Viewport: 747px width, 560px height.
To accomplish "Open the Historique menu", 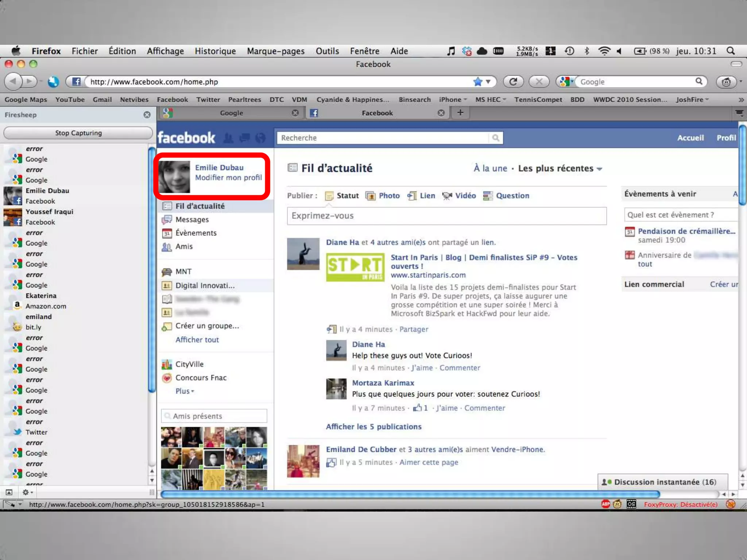I will pos(215,51).
